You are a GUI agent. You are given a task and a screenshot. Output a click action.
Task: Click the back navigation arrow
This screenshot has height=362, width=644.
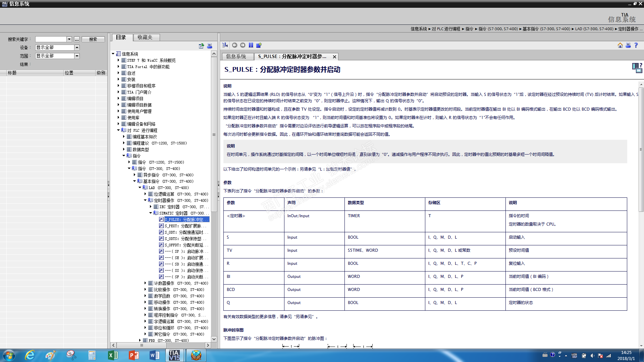(234, 45)
